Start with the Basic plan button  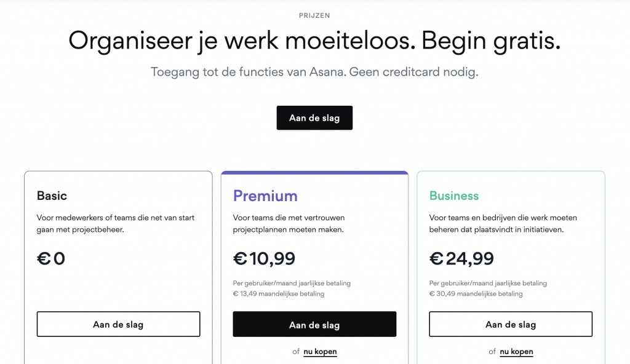[x=118, y=324]
